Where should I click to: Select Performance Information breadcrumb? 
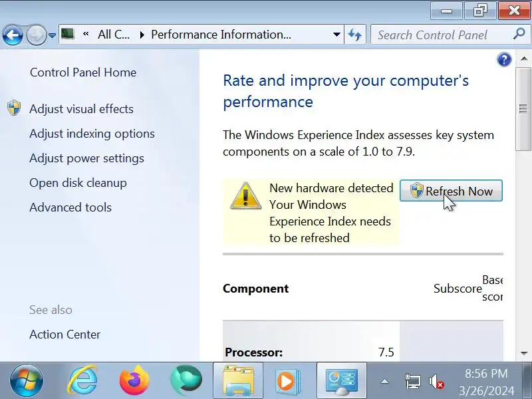tap(221, 35)
